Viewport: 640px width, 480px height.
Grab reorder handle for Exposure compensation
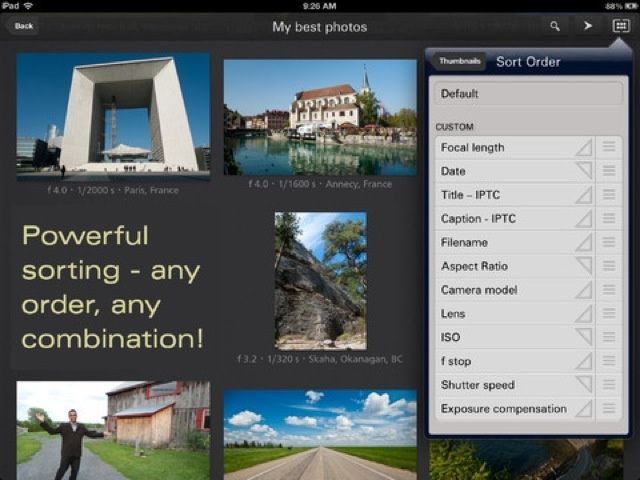point(609,408)
